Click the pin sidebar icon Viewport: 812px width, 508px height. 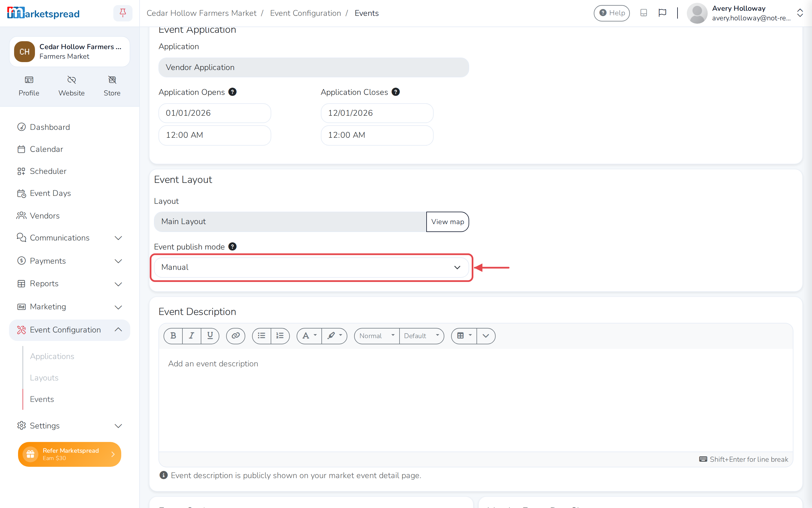click(123, 13)
